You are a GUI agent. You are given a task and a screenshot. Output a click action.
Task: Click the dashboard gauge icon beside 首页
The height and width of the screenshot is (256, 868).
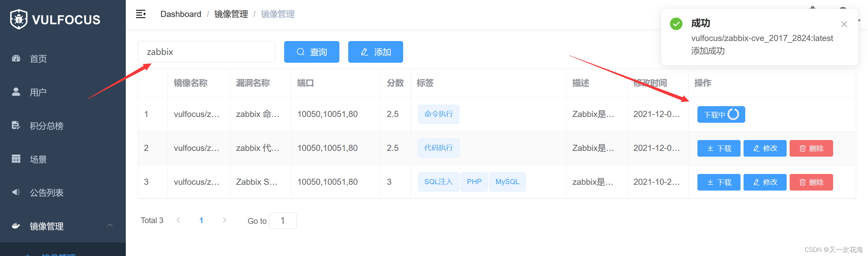pyautogui.click(x=16, y=58)
